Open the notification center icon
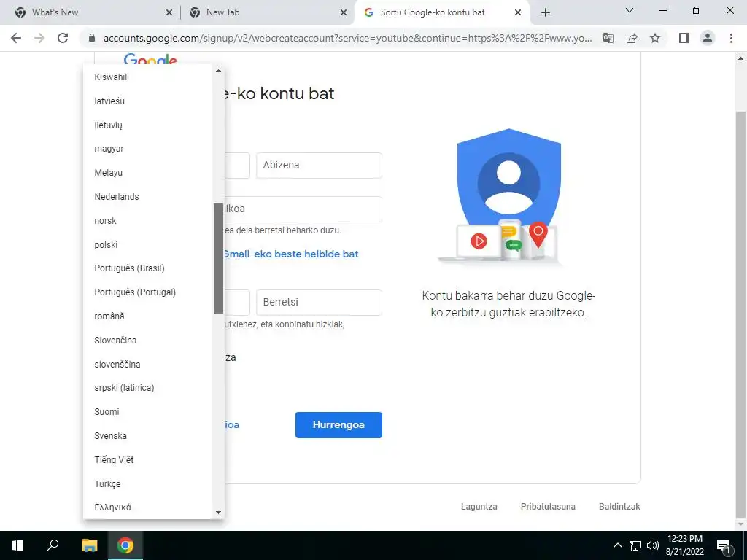Viewport: 747px width, 560px height. coord(724,545)
